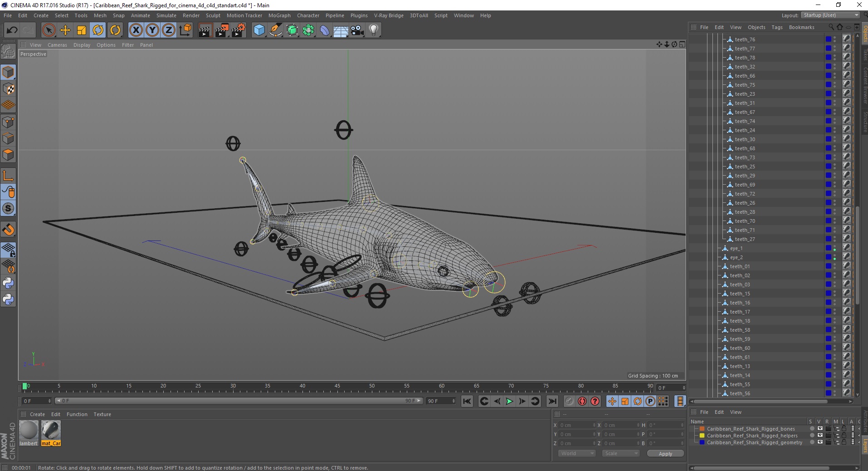Open Edit Render Settings icon
Image resolution: width=868 pixels, height=471 pixels.
[x=239, y=30]
